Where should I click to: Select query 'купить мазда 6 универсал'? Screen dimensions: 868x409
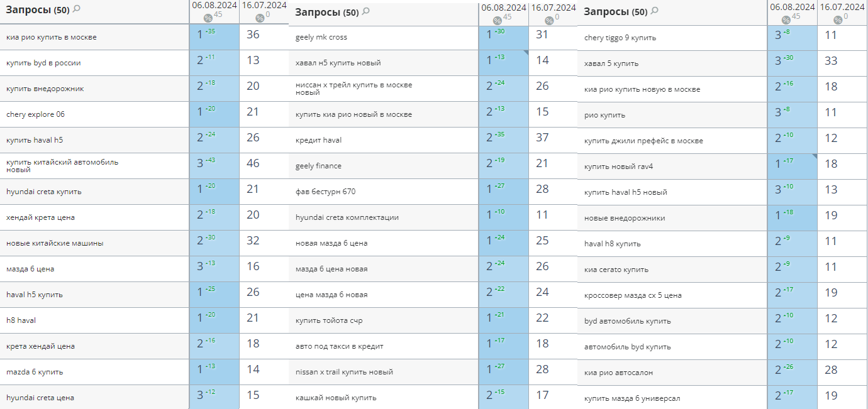coord(632,398)
